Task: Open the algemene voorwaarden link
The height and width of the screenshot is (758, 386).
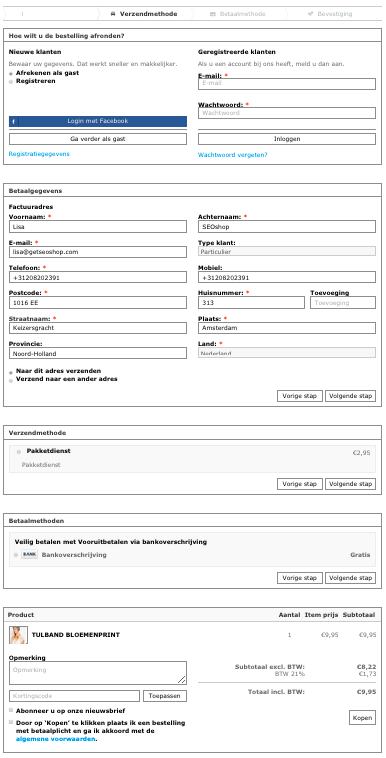Action: click(56, 739)
